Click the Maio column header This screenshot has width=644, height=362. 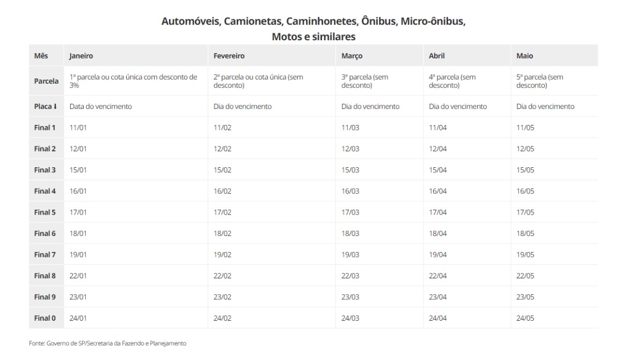coord(525,56)
